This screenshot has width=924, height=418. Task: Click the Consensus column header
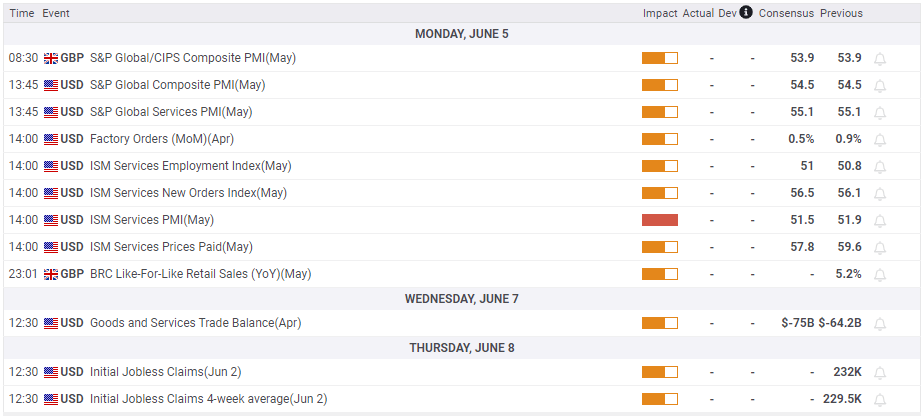(x=785, y=13)
